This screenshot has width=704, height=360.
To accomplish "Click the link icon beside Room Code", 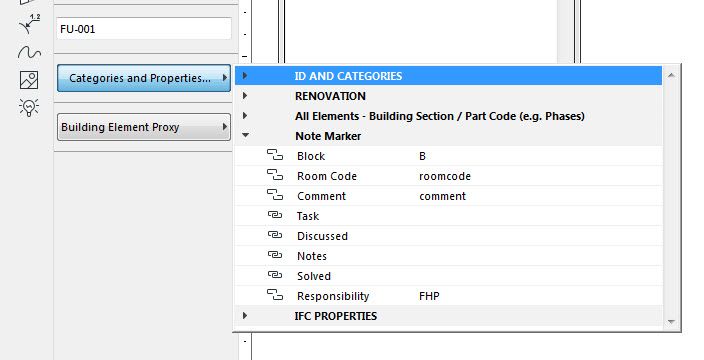I will tap(275, 176).
